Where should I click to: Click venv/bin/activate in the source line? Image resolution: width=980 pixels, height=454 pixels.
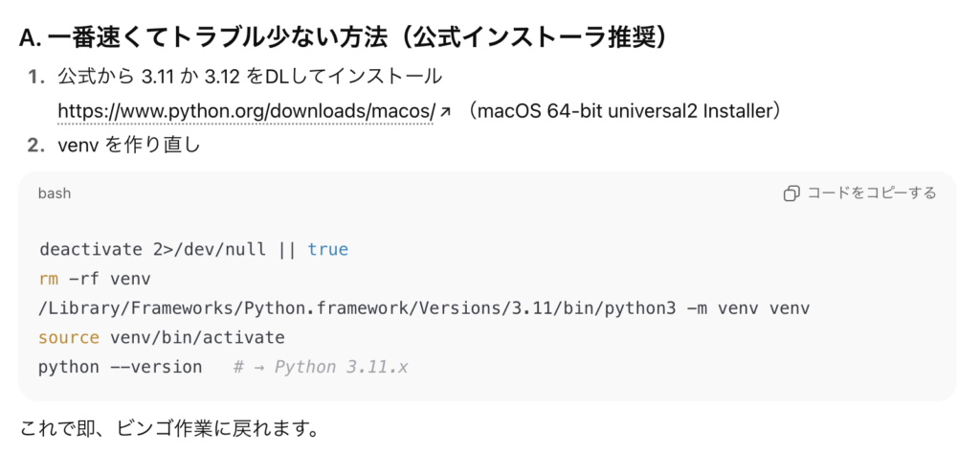tap(197, 338)
